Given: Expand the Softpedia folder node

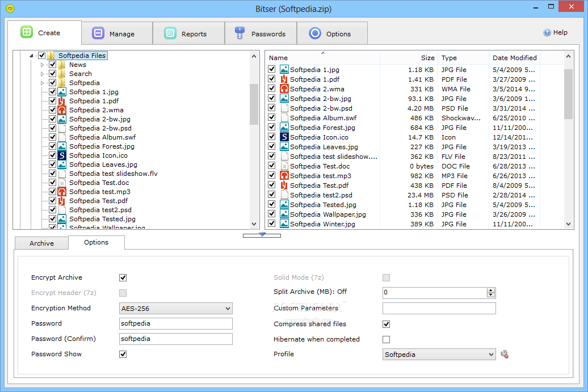Looking at the screenshot, I should coord(42,83).
